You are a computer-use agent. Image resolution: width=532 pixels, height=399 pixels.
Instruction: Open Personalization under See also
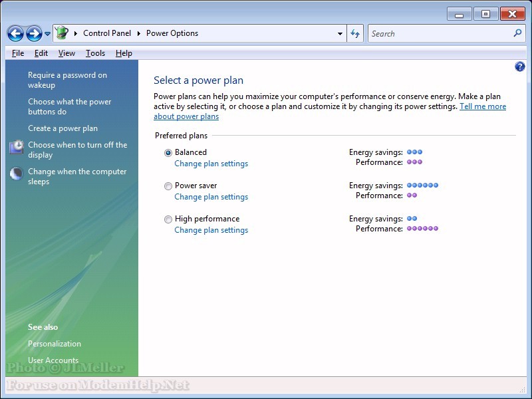[55, 344]
